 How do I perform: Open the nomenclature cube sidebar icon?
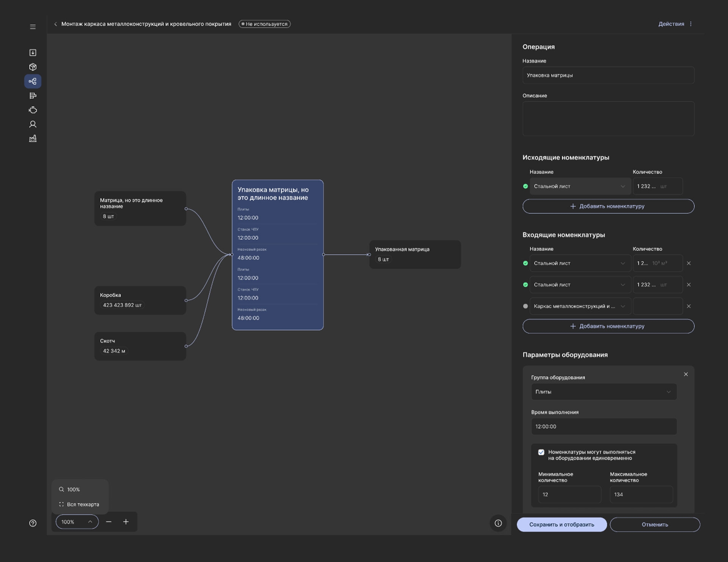point(33,67)
